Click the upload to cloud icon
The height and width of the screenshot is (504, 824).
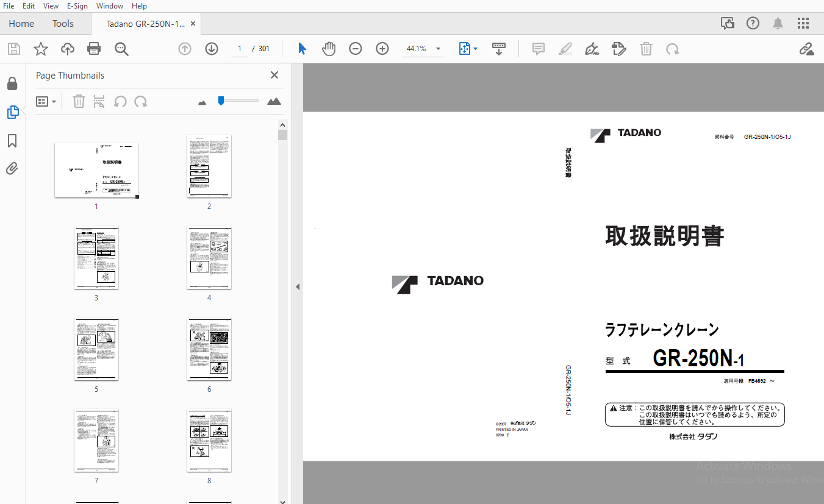[x=67, y=49]
